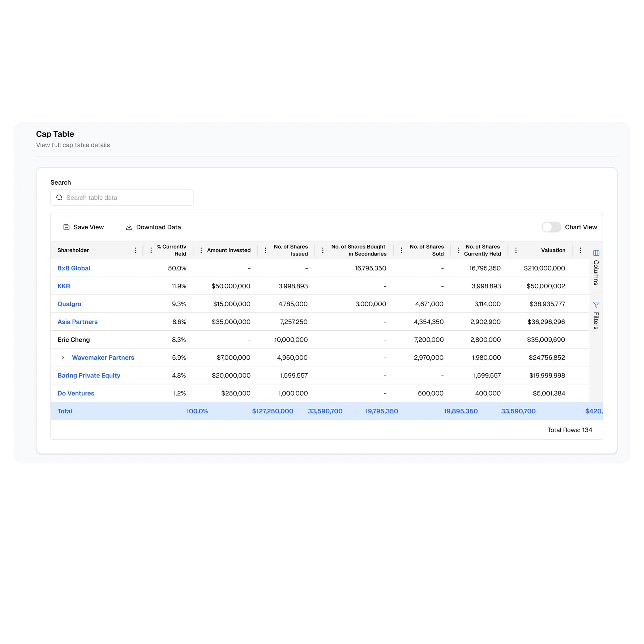Open the Columns side panel
Viewport: 644px width, 644px height.
[596, 268]
